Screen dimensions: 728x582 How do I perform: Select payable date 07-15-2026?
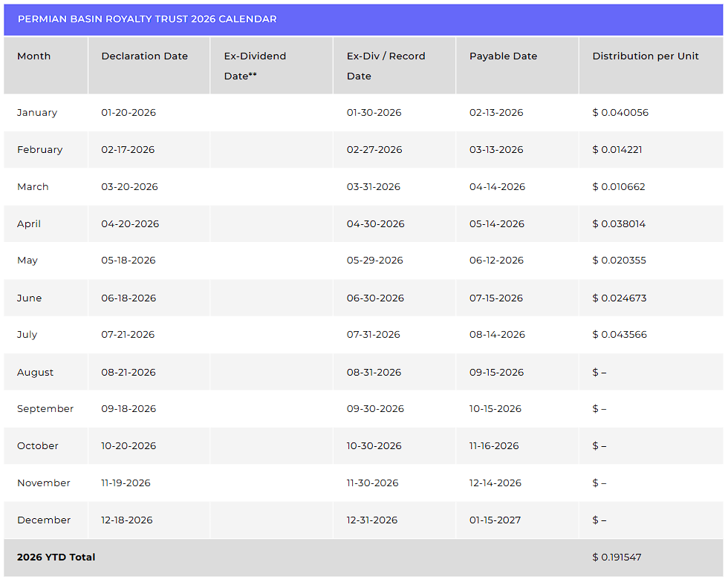point(496,298)
